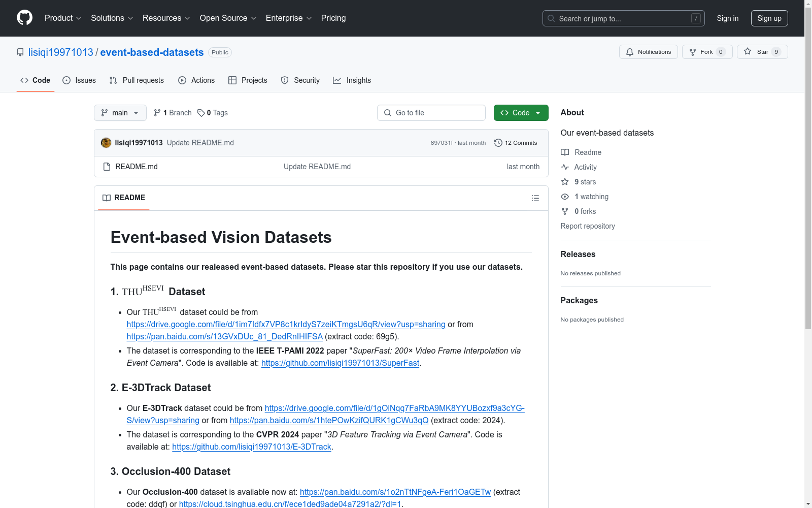
Task: Open the green Code download dropdown
Action: coord(521,113)
